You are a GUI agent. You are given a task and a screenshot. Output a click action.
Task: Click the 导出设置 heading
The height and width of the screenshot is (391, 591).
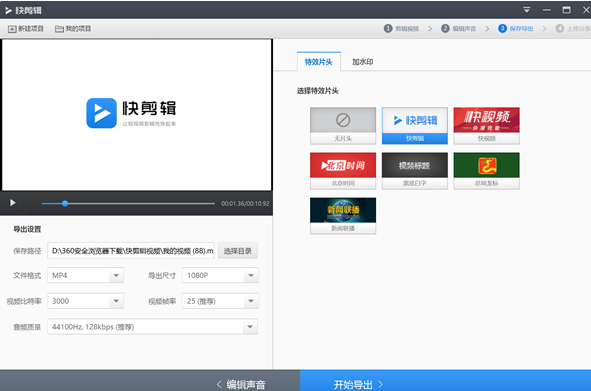coord(27,229)
